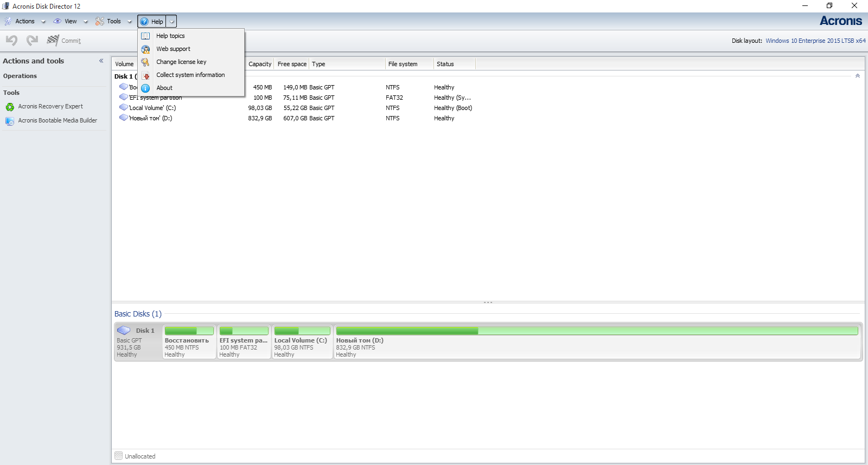Click the Actions menu wand icon
868x465 pixels.
point(8,21)
